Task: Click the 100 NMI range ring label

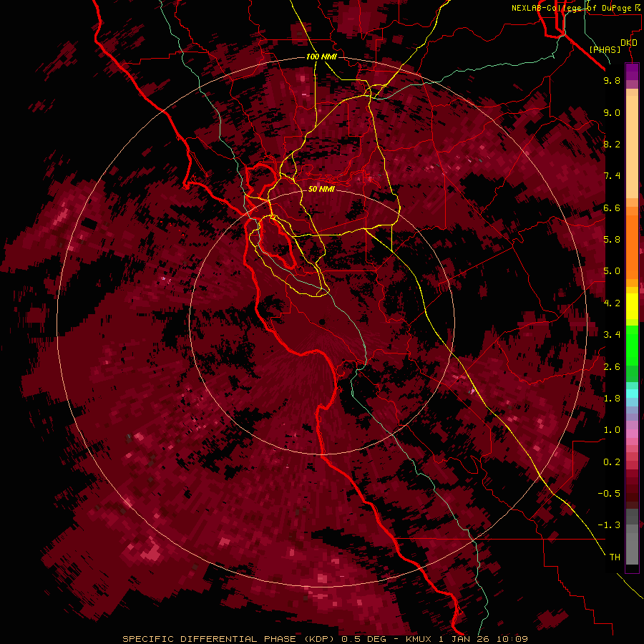Action: pyautogui.click(x=321, y=57)
